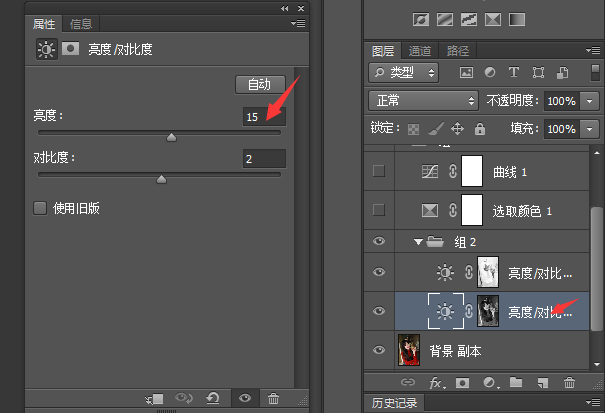This screenshot has height=413, width=605.
Task: Enable the 使用旧版 checkbox
Action: pos(40,208)
